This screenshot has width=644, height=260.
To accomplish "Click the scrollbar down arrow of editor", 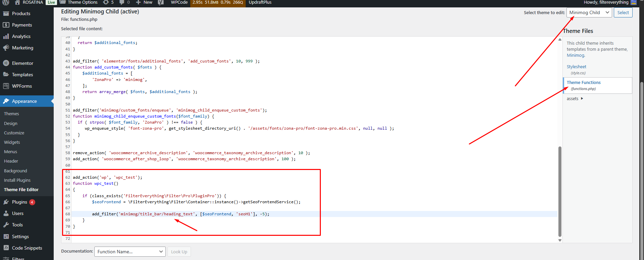I will pyautogui.click(x=560, y=240).
